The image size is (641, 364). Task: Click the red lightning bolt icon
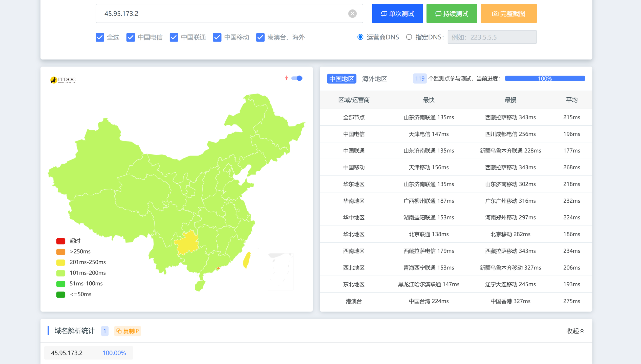[286, 78]
